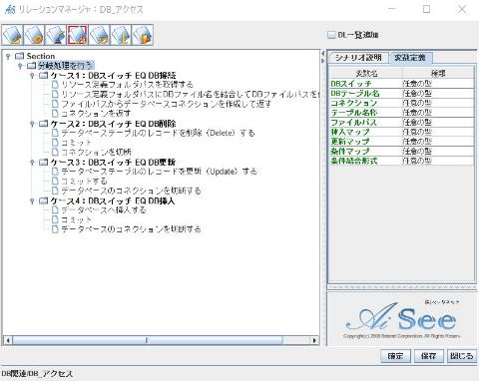Click the horizontal scrollbar right arrow

tap(314, 340)
